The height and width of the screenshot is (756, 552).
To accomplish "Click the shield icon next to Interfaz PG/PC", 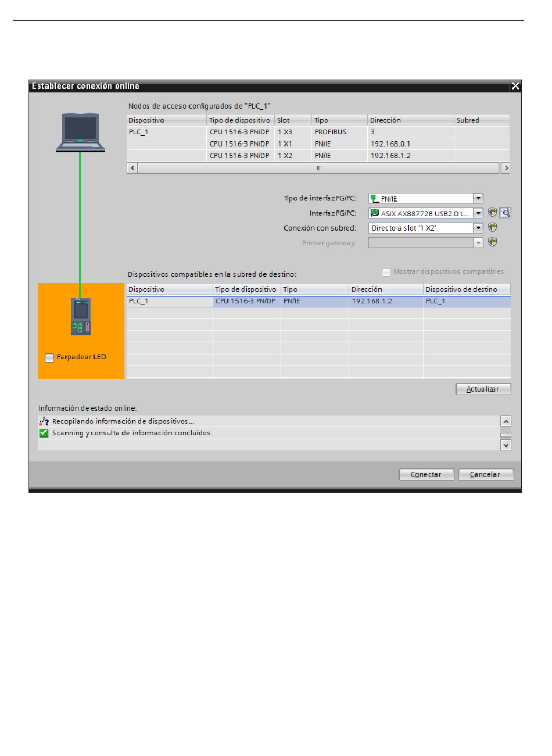I will pyautogui.click(x=493, y=213).
